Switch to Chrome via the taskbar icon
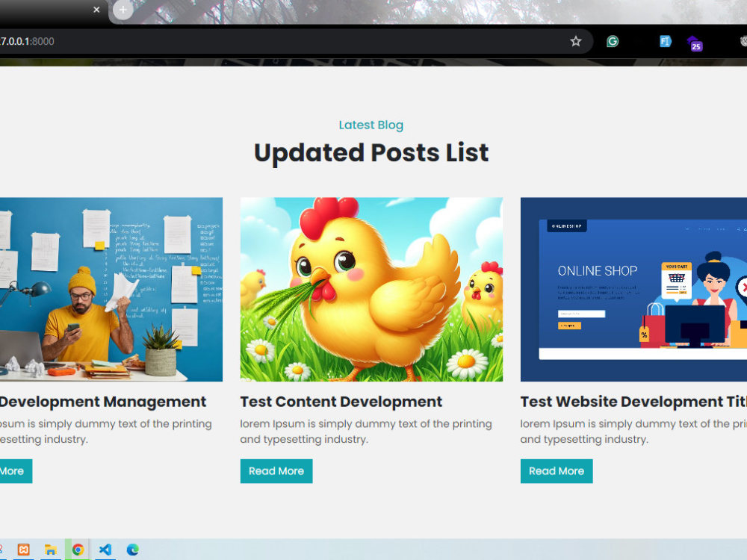747x560 pixels. pos(78,550)
